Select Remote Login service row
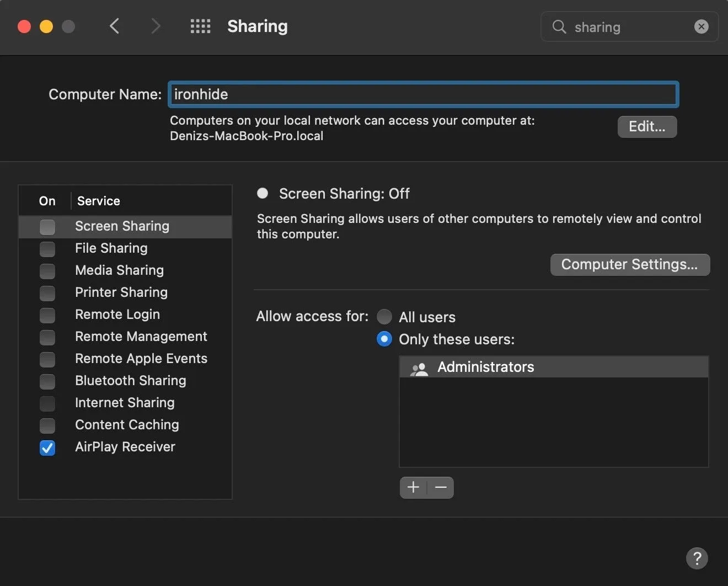 (125, 315)
